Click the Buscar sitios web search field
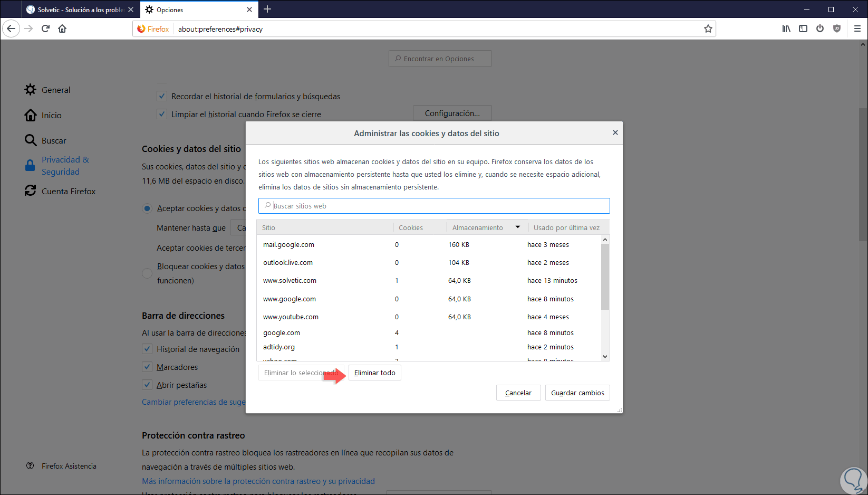 (434, 206)
